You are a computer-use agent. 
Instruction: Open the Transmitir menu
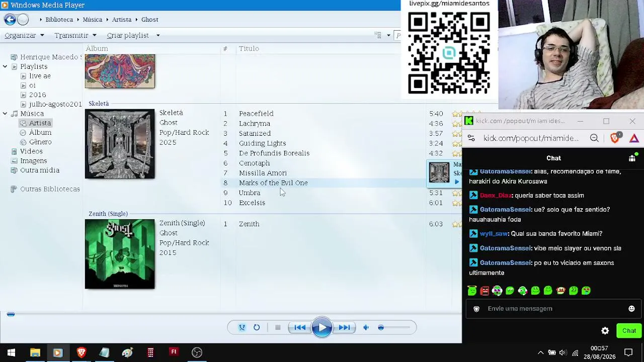[75, 35]
